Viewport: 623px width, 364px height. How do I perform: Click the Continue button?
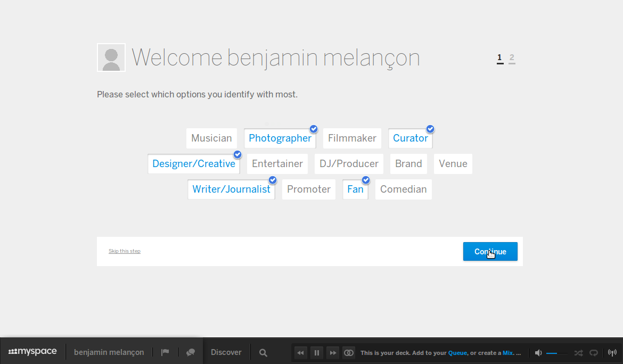pos(490,252)
